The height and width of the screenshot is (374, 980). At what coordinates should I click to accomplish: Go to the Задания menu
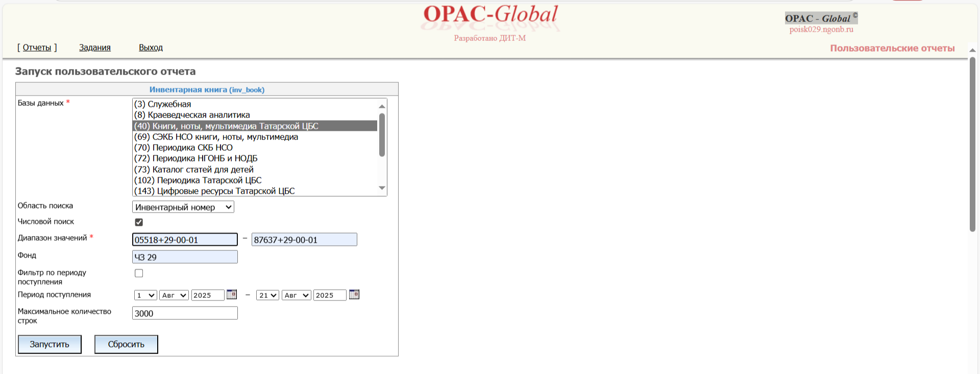94,48
